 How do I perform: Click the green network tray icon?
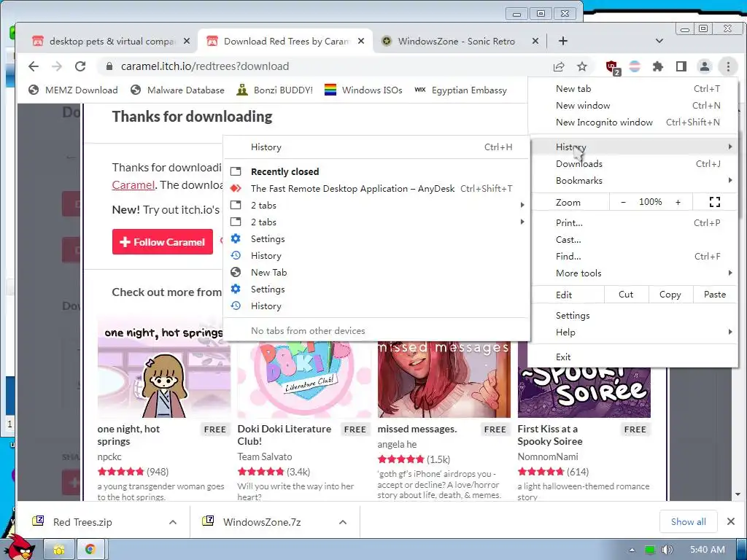pyautogui.click(x=649, y=550)
